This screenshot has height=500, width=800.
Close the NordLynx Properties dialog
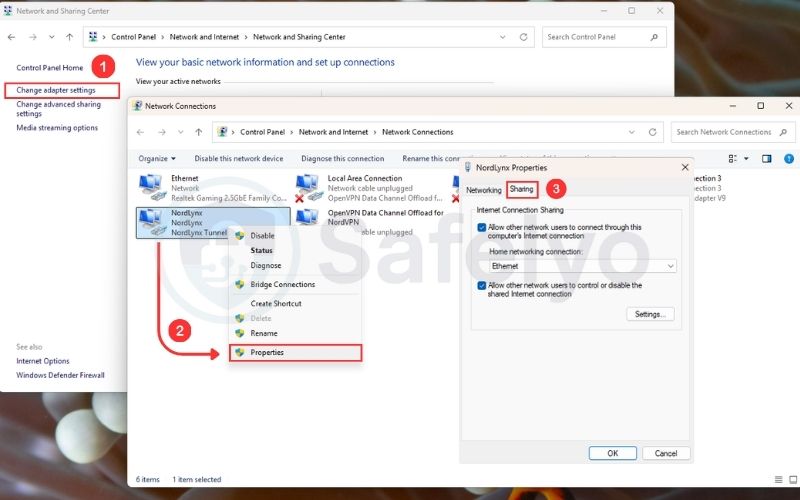(685, 167)
